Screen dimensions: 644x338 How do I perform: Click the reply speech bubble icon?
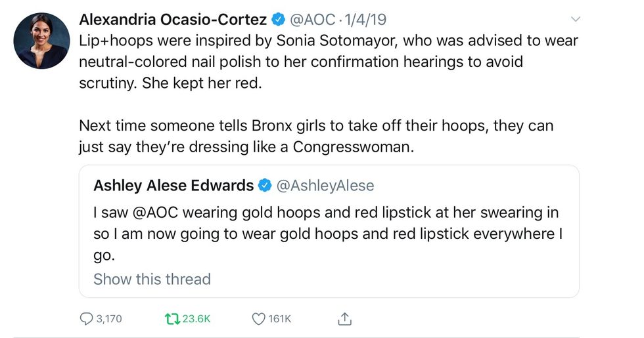(86, 319)
